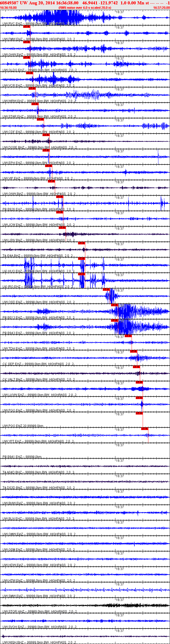
Task: Click the UW DOSE BHZ station label
Action: (x=40, y=147)
